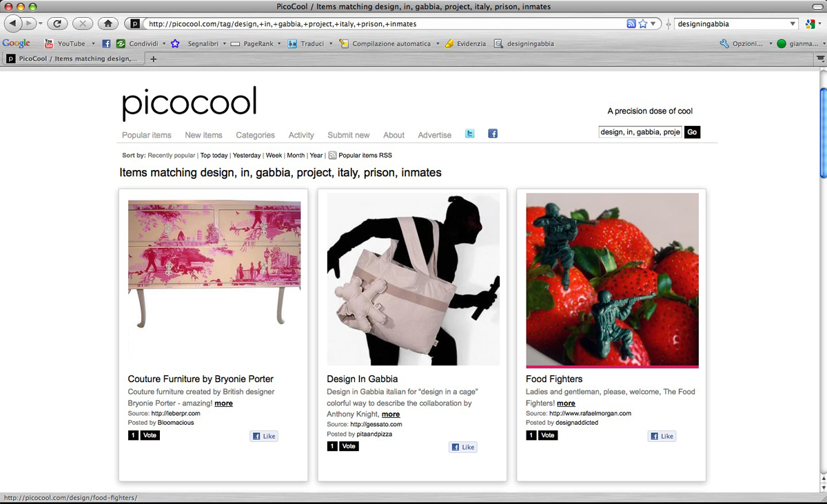
Task: Open the Opzioni dropdown arrow
Action: coord(771,43)
